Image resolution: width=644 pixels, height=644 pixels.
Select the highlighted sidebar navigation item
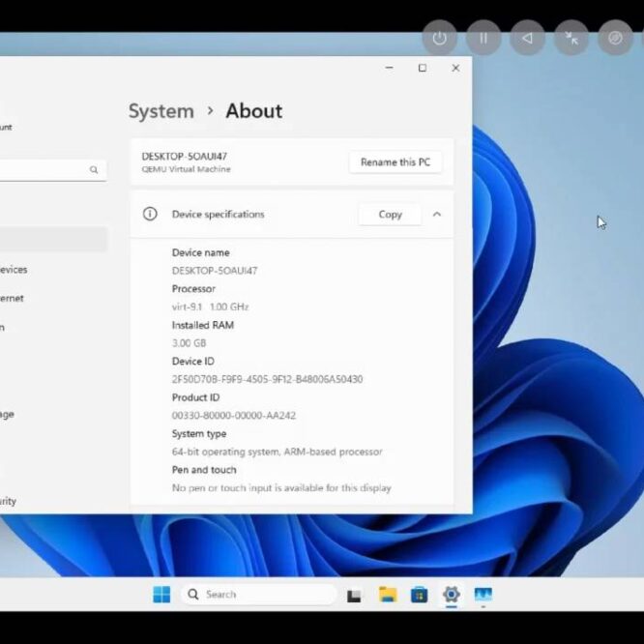pyautogui.click(x=53, y=239)
